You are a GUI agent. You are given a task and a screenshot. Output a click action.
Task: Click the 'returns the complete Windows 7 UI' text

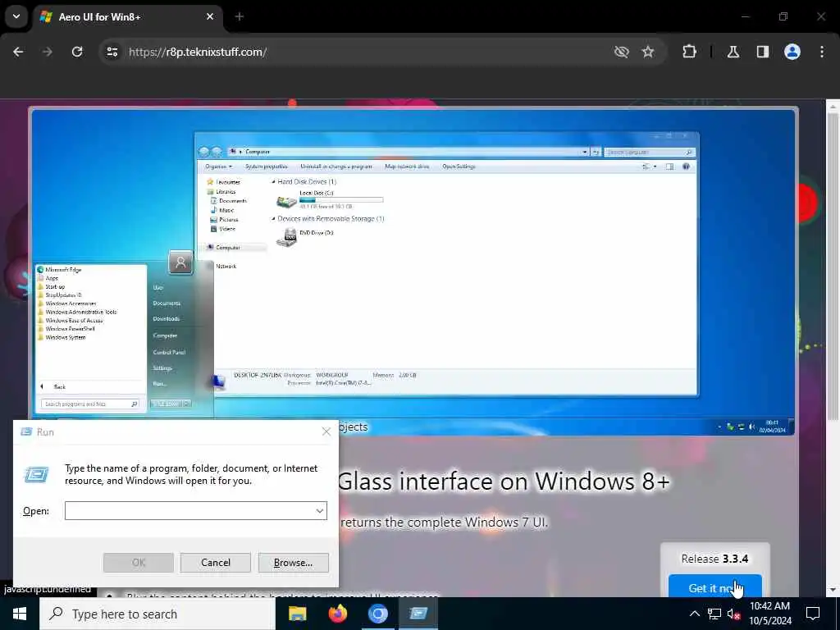tap(444, 523)
